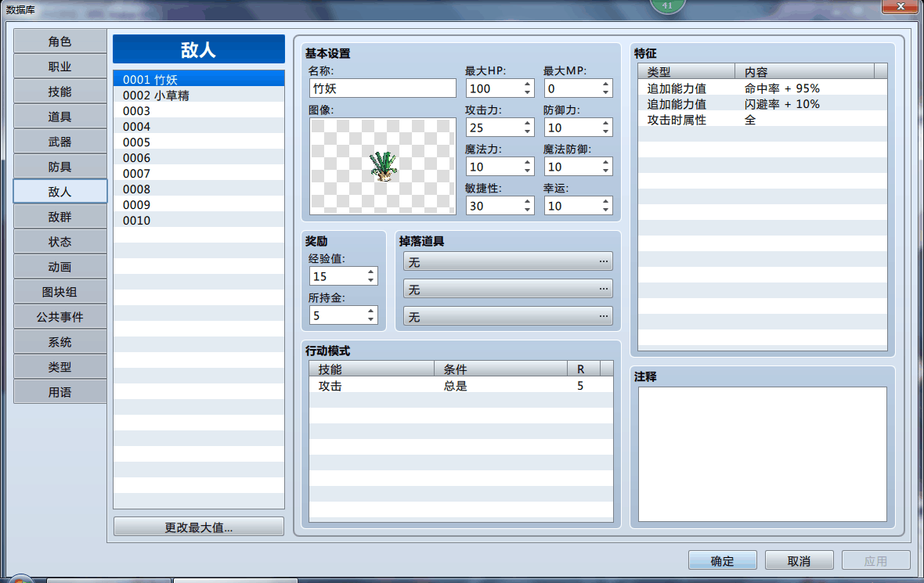This screenshot has width=924, height=583.
Task: Switch to the 职业 tab
Action: click(x=60, y=67)
